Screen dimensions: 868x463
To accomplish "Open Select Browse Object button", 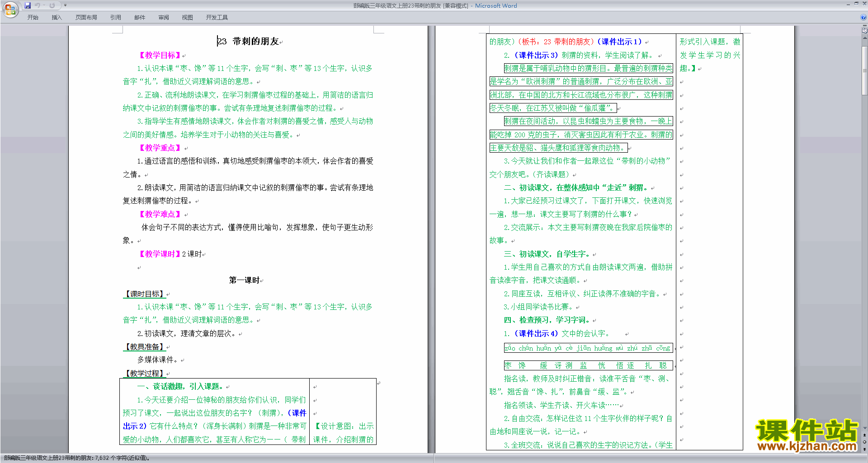I will pos(864,442).
